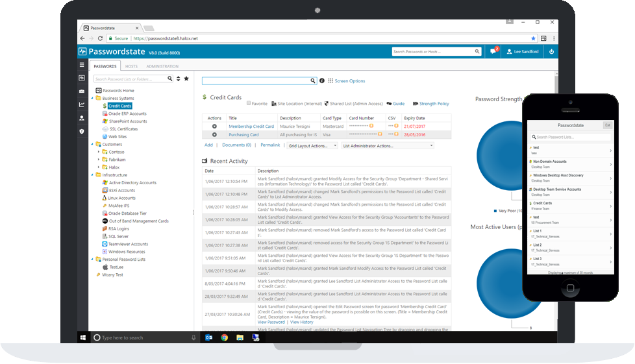The width and height of the screenshot is (635, 364).
Task: Copy the Mastercard card number via orange icon
Action: click(x=371, y=126)
